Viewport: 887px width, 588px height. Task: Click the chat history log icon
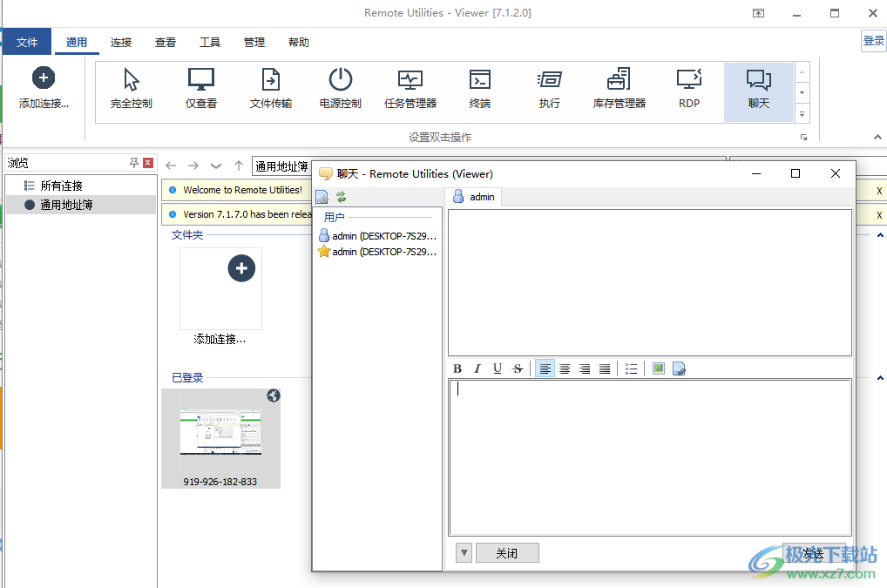click(x=322, y=197)
